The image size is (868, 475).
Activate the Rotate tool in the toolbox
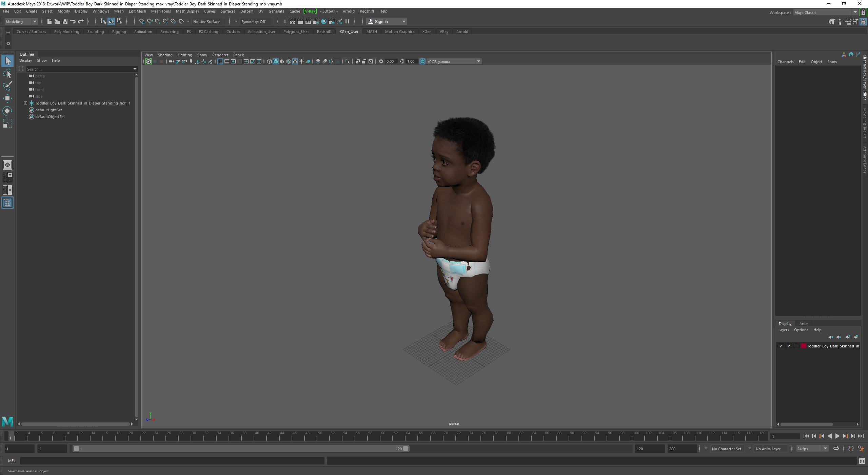point(7,111)
